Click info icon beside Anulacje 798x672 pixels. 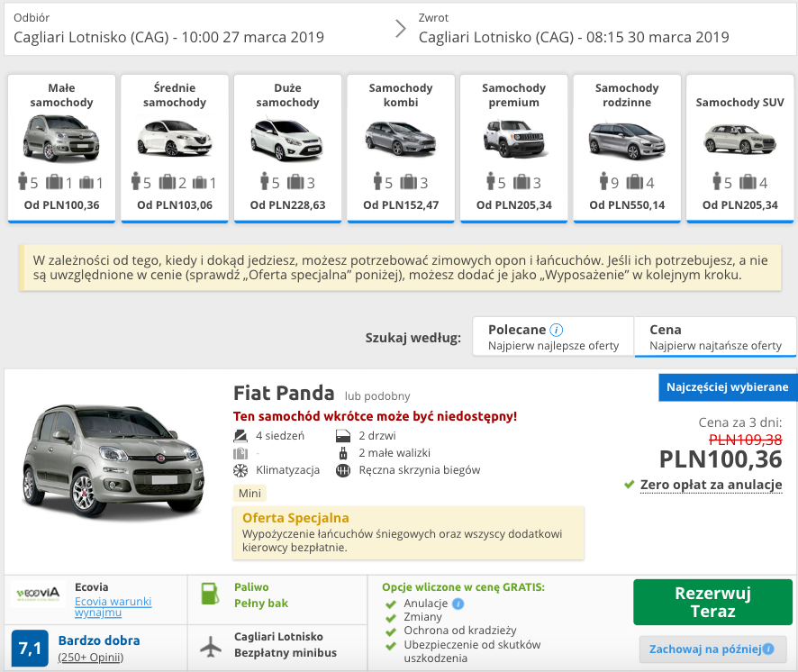point(458,604)
